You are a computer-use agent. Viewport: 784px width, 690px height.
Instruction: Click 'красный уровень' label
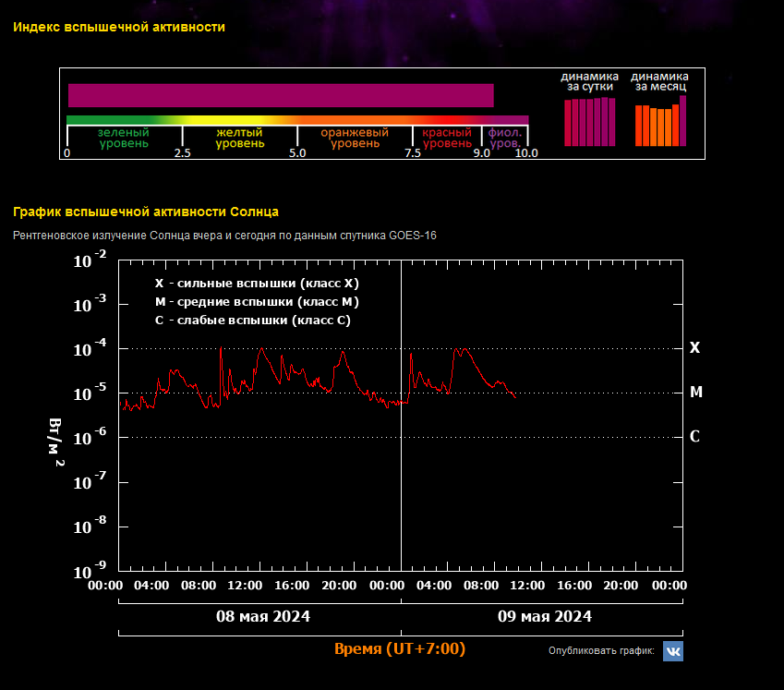447,138
